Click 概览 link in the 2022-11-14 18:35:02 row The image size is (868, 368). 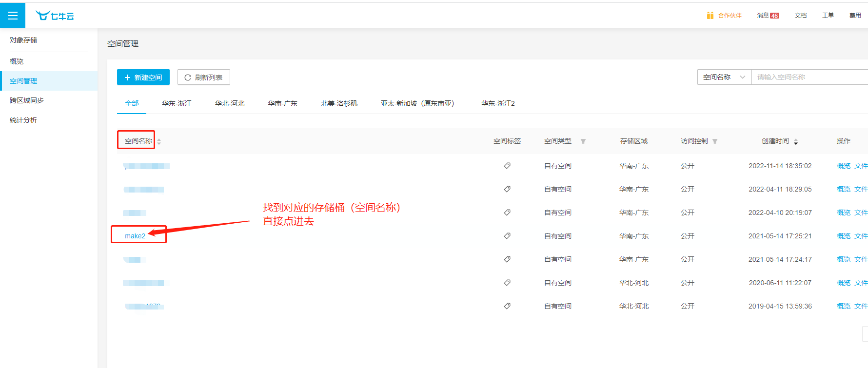844,166
